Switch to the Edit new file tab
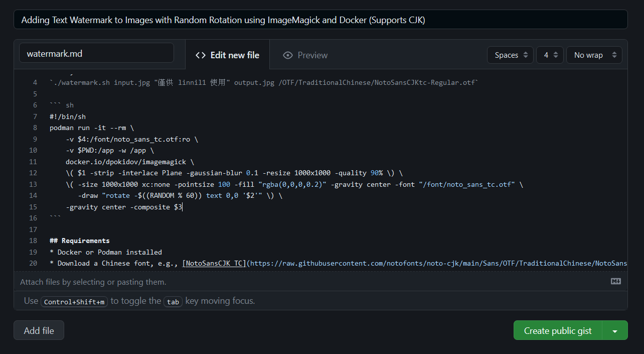Screen dimensions: 644x354 (x=227, y=55)
